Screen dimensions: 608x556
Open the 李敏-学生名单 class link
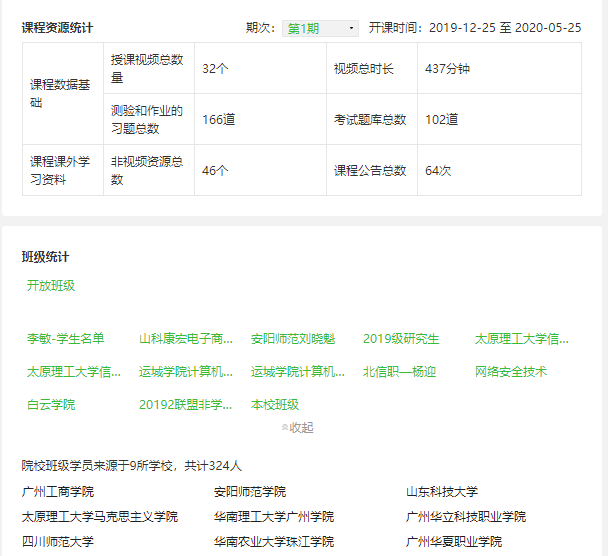66,339
